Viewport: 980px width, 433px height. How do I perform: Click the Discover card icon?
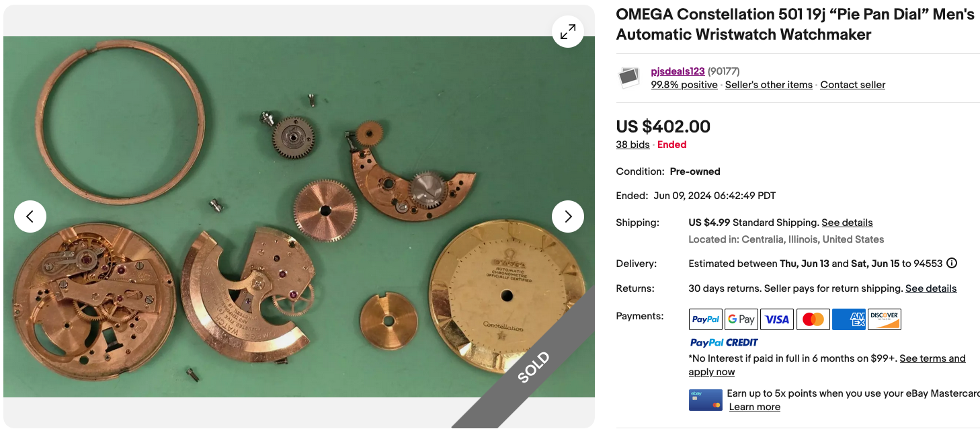[885, 319]
